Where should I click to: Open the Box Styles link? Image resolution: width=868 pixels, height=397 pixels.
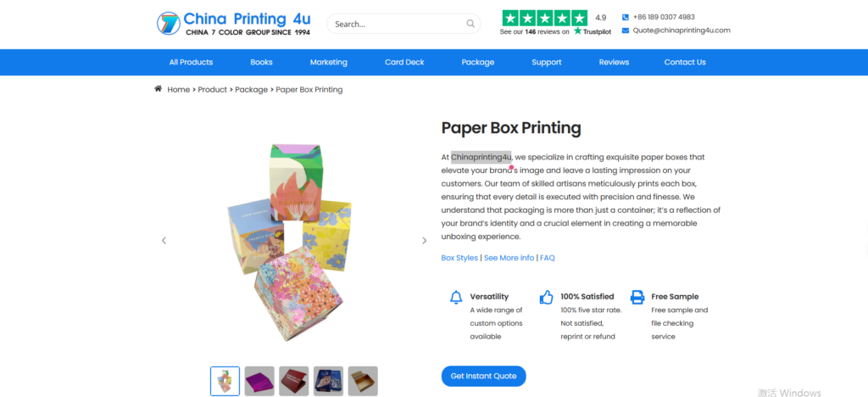[459, 258]
